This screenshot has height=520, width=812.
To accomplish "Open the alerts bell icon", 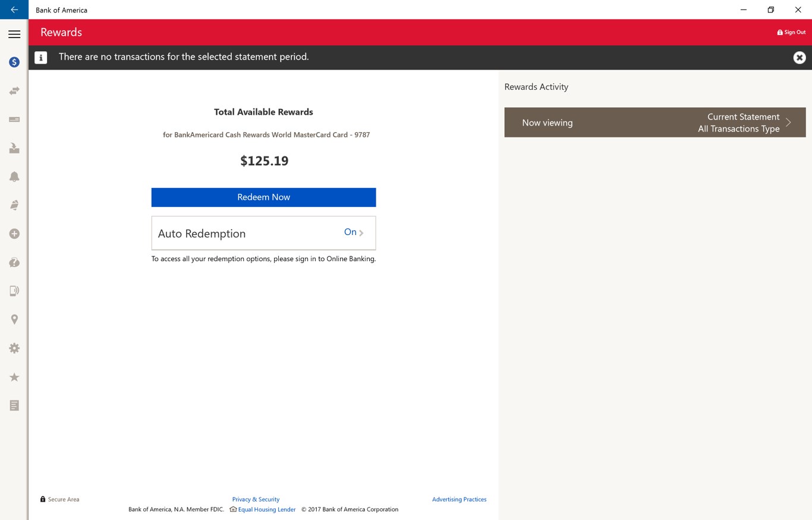I will [x=14, y=177].
